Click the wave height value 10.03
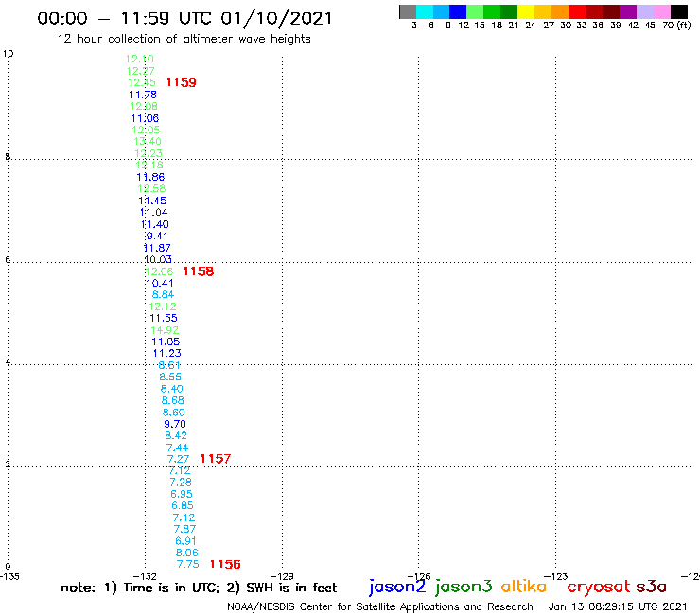 click(158, 260)
